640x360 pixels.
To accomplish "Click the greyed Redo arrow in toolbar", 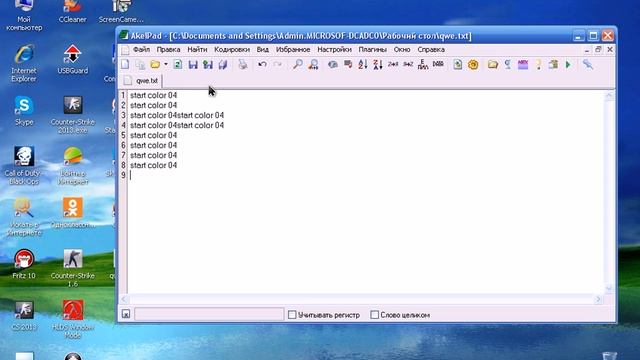I will 278,64.
